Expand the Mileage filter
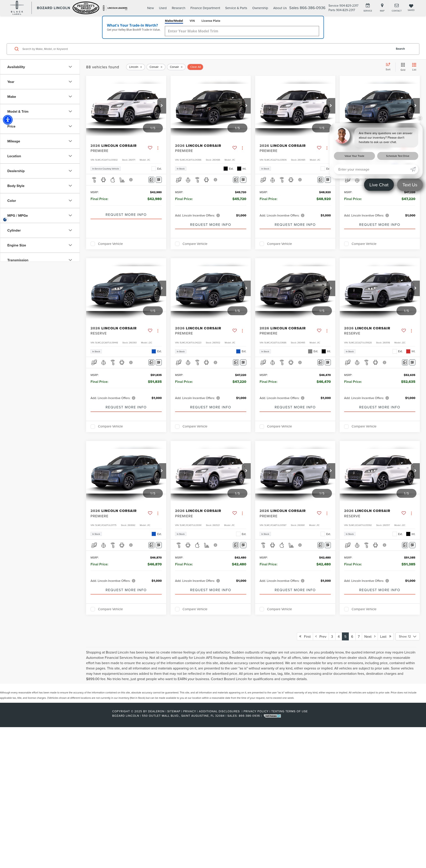426x868 pixels. point(40,141)
